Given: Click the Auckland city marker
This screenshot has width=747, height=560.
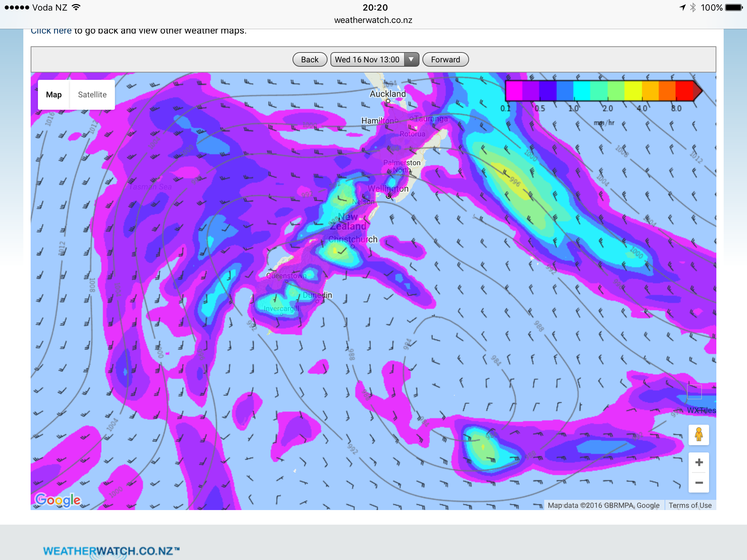Looking at the screenshot, I should pos(388,101).
